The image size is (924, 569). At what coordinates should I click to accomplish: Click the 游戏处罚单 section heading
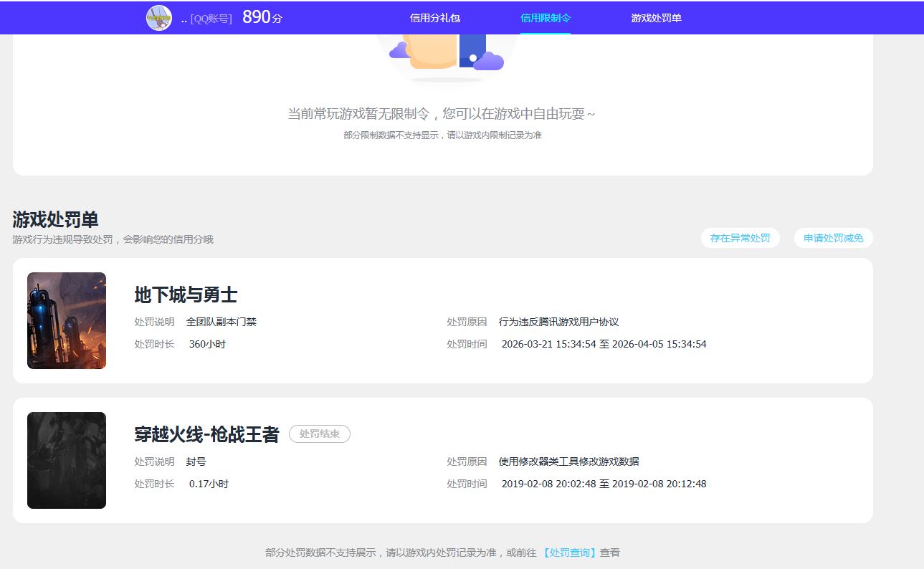click(55, 219)
